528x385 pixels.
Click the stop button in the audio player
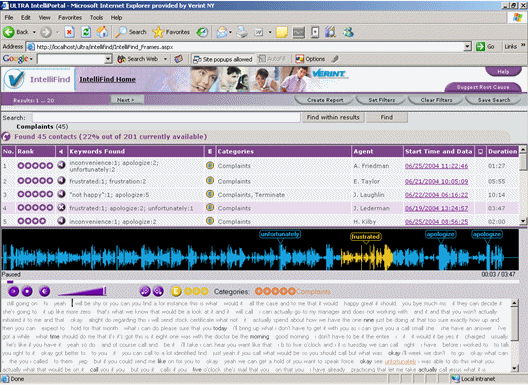(27, 291)
